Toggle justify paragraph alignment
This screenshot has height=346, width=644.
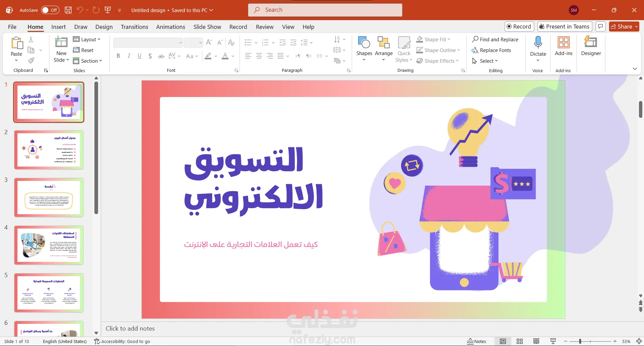(281, 56)
